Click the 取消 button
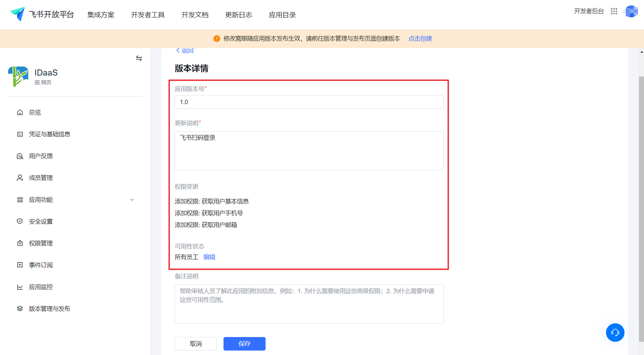The image size is (644, 355). point(196,344)
